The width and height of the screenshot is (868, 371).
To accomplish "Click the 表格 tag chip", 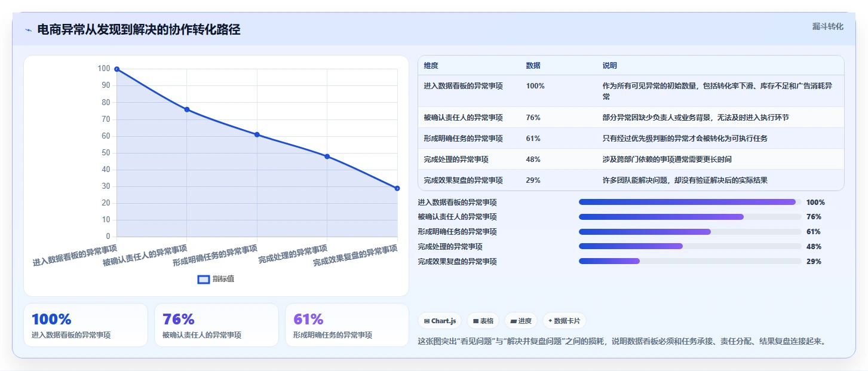I will [483, 321].
